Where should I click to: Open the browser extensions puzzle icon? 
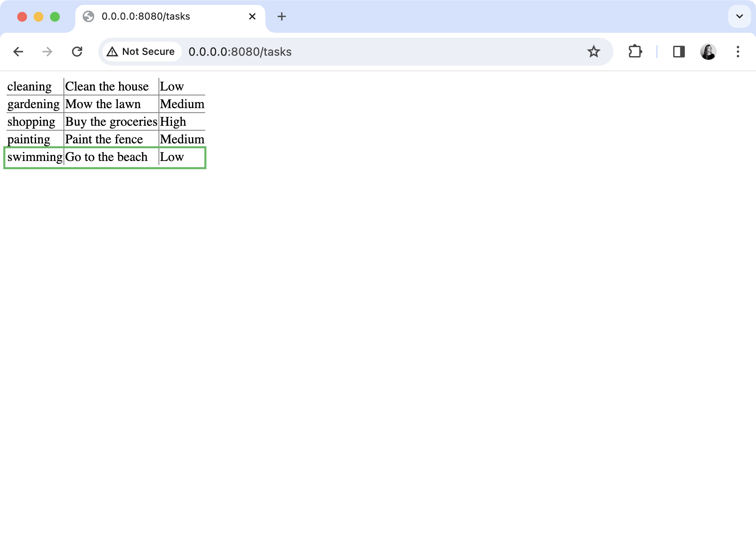(635, 52)
